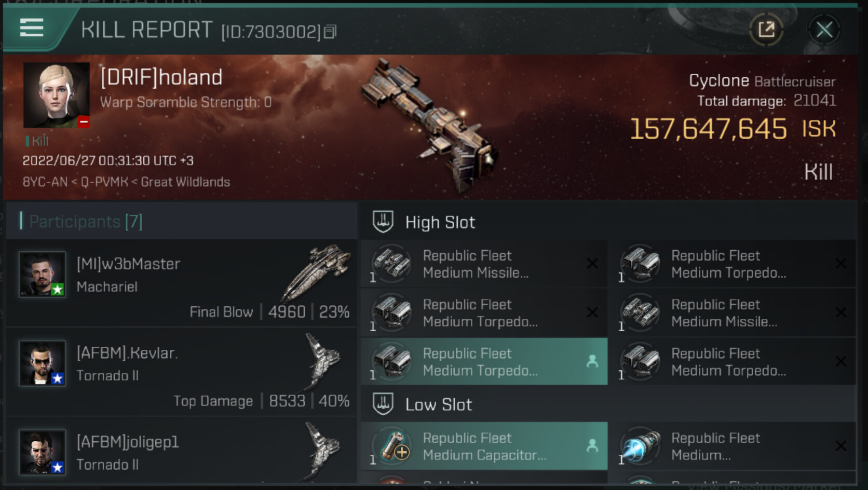This screenshot has height=490, width=868.
Task: Close the kill report window
Action: tap(824, 30)
